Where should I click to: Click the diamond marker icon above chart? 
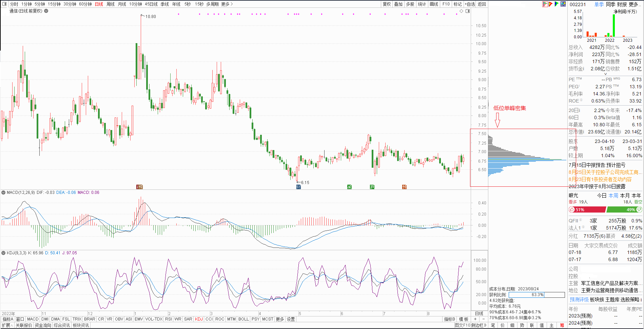click(x=461, y=11)
